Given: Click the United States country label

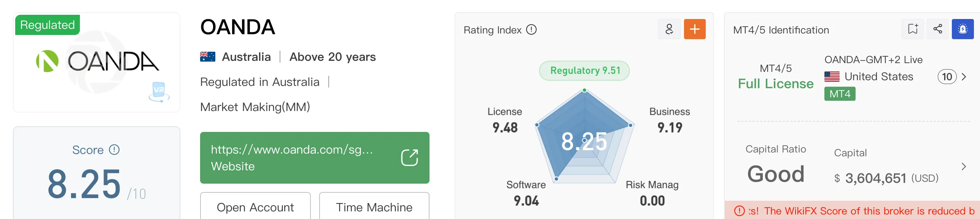Looking at the screenshot, I should (x=879, y=77).
